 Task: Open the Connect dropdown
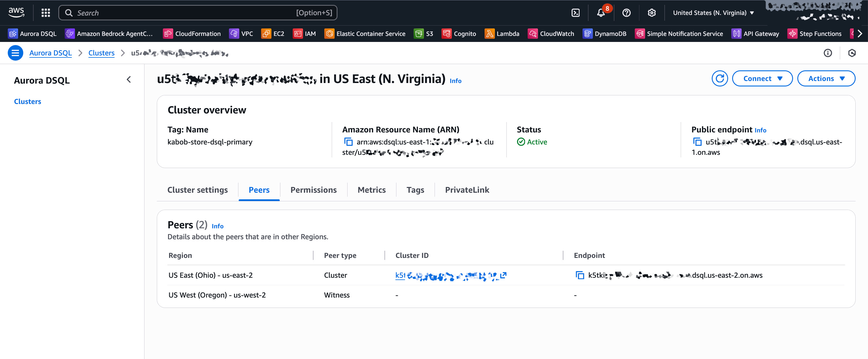click(x=762, y=78)
